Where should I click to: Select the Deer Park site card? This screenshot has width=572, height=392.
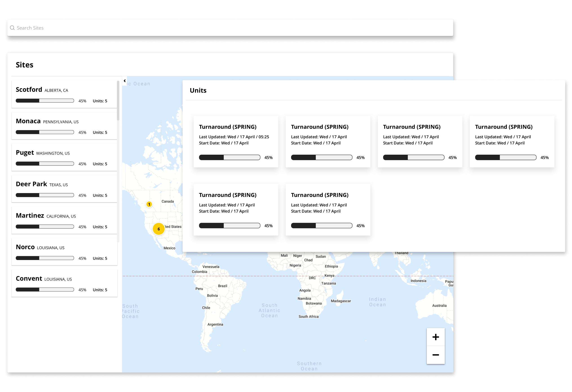pos(64,189)
